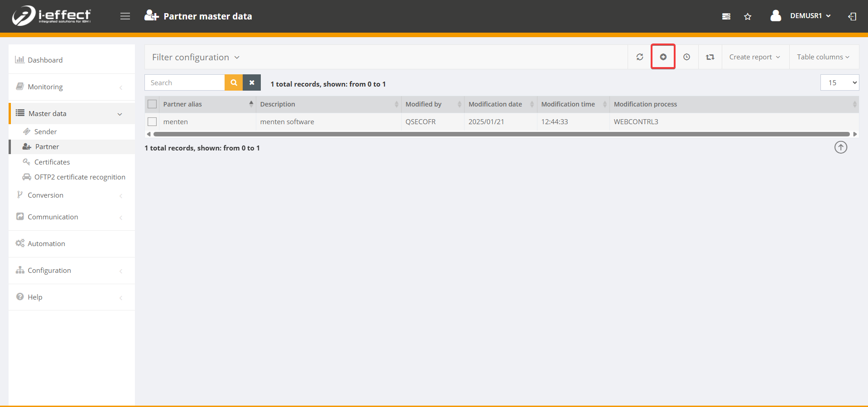Open Certificates in the Master data menu
Image resolution: width=868 pixels, height=407 pixels.
point(52,162)
